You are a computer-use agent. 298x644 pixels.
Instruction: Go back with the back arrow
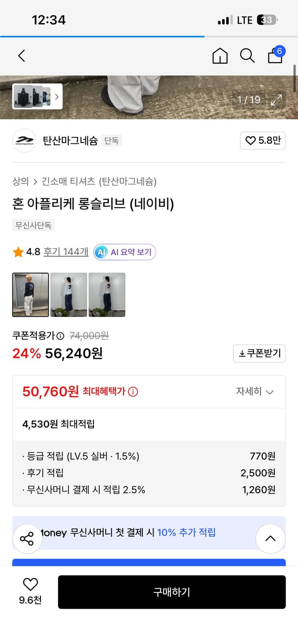click(x=21, y=56)
